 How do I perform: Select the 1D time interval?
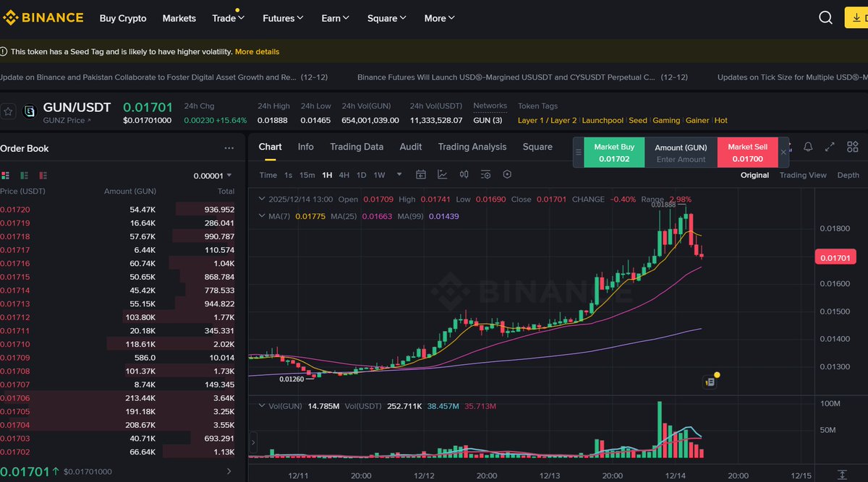(x=362, y=175)
